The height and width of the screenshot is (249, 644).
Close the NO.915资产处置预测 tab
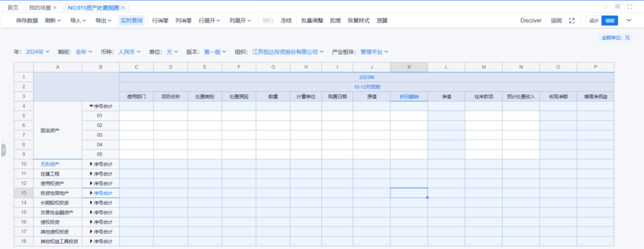[123, 8]
